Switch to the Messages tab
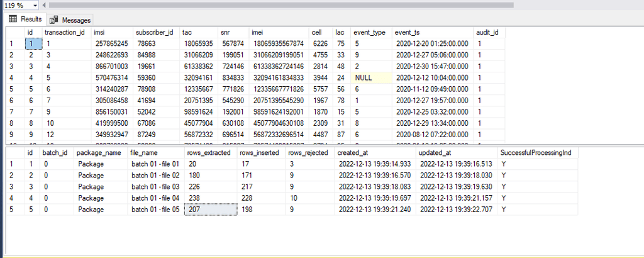The width and height of the screenshot is (644, 258). 70,20
